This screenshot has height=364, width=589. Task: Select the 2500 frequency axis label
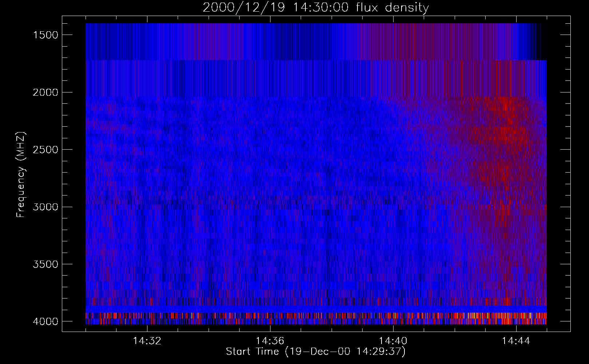click(46, 150)
